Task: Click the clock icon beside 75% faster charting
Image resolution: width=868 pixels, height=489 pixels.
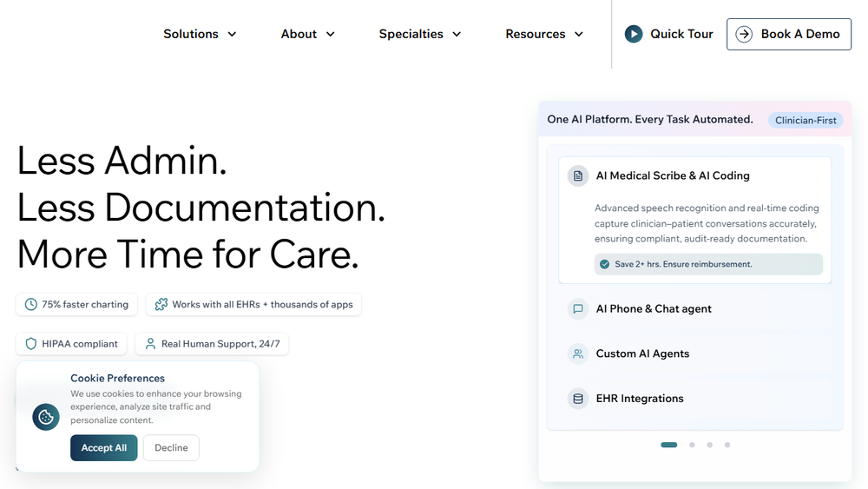Action: [31, 305]
